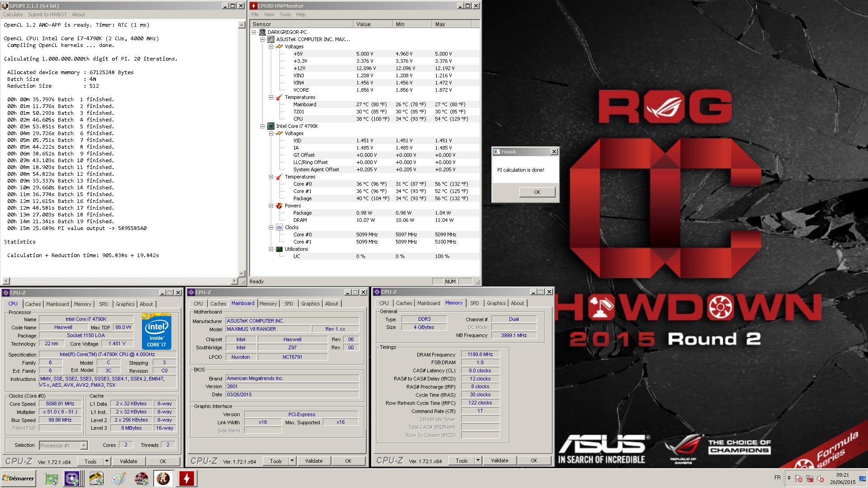Click the GPUPI vertical scrollbar up arrow

tap(242, 25)
